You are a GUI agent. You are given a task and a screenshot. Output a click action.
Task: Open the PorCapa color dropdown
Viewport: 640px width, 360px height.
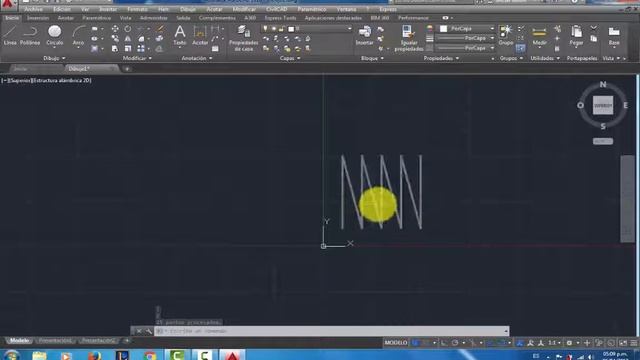(x=467, y=29)
